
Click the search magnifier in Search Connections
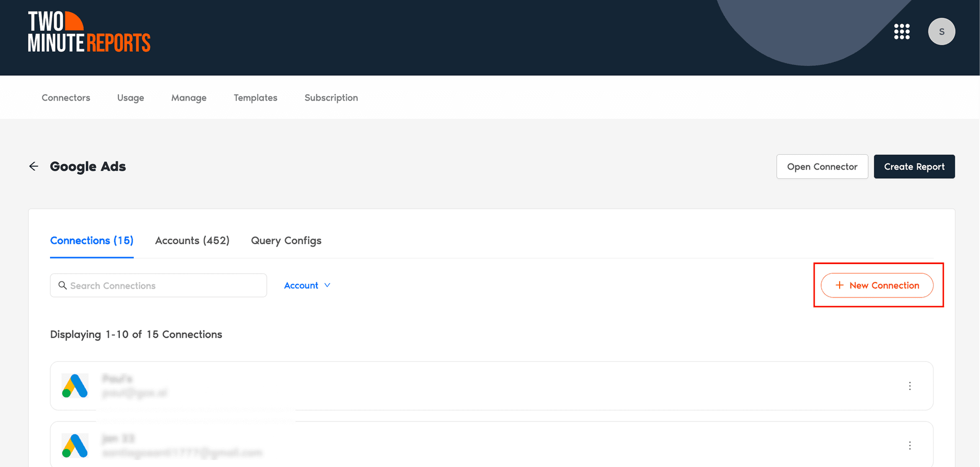pyautogui.click(x=62, y=285)
